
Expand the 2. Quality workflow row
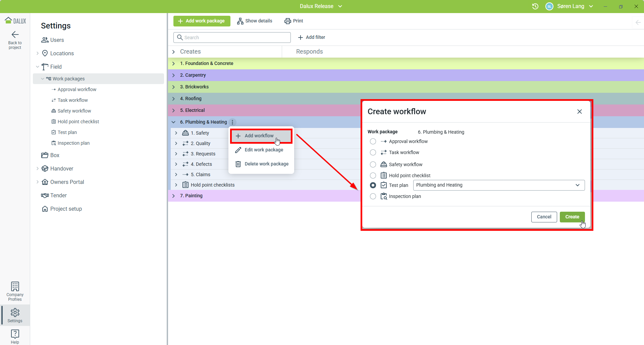176,143
